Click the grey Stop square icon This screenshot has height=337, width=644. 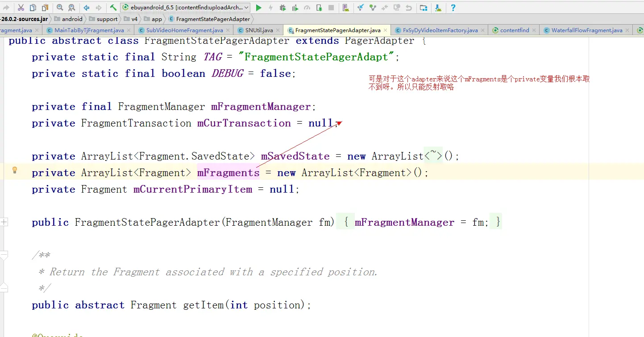pos(331,8)
